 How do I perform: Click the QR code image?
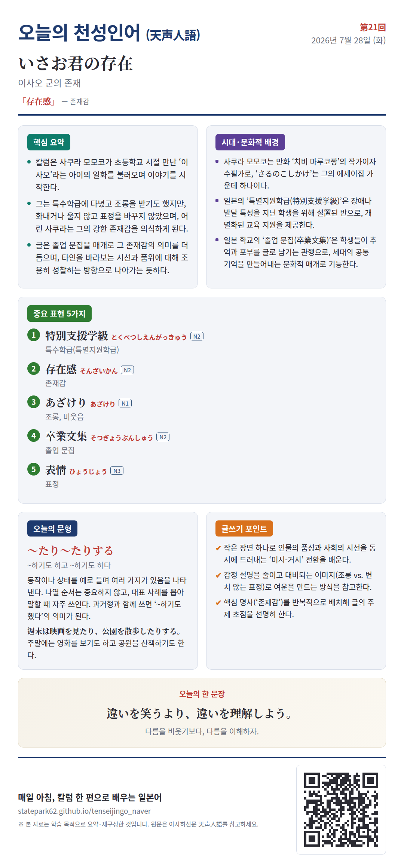(x=341, y=809)
